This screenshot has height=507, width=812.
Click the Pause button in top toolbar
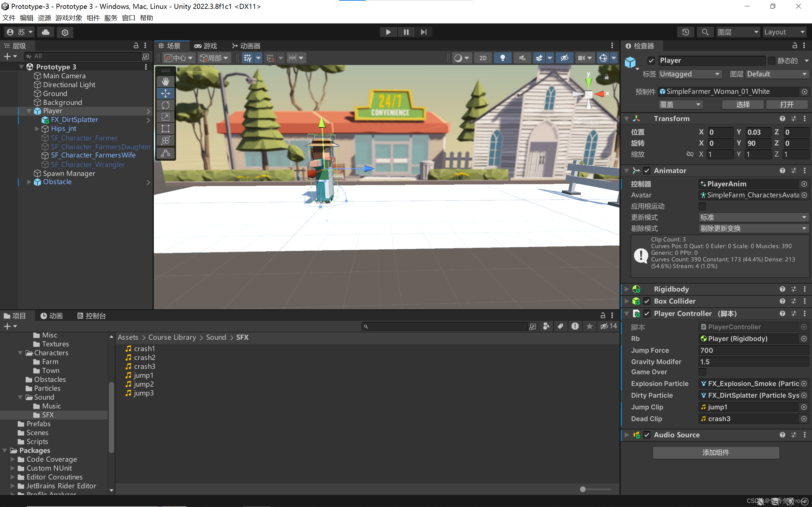406,32
